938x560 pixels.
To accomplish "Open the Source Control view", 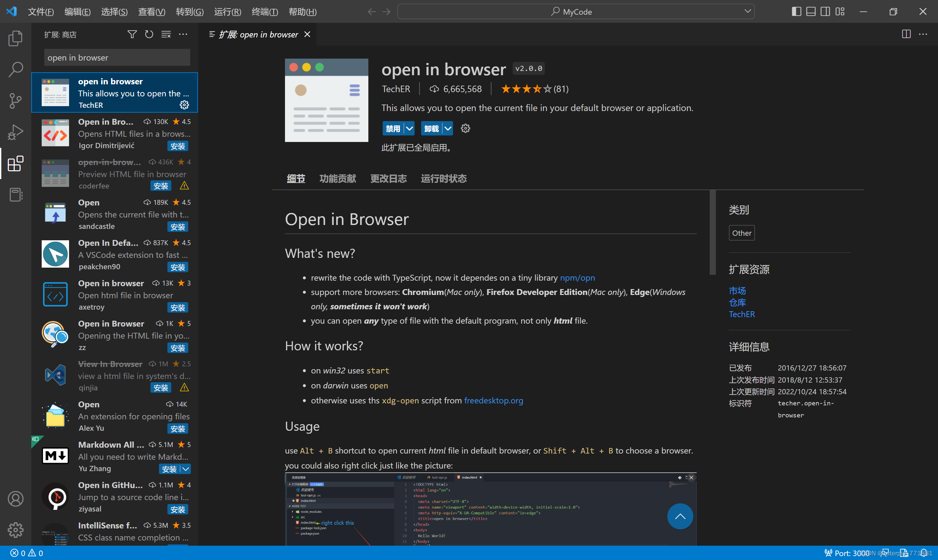I will click(x=16, y=101).
